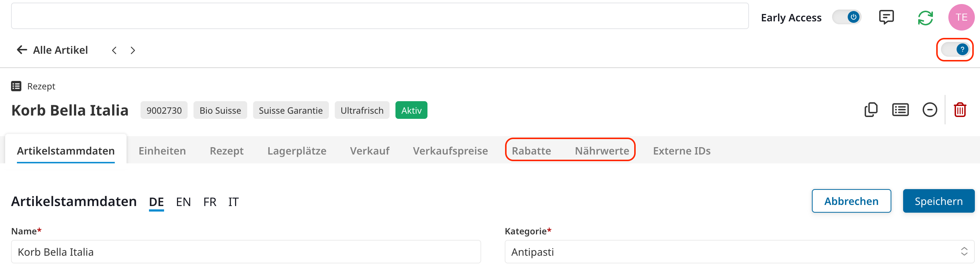Switch language to FR
The image size is (980, 273).
[x=210, y=202]
